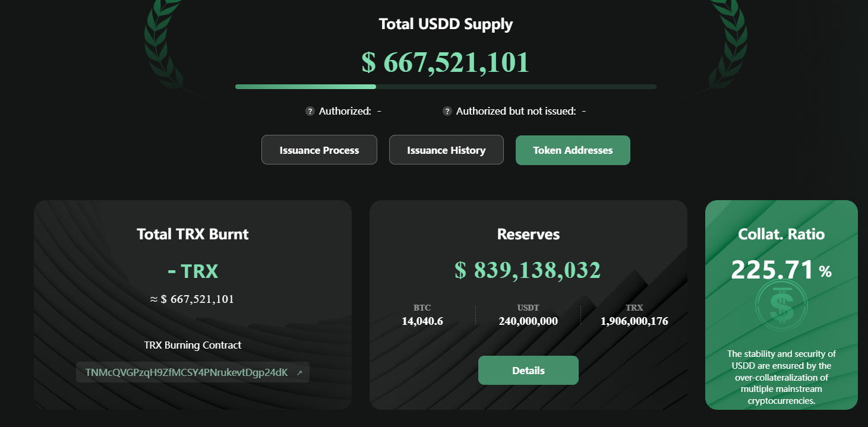Open the external link arrow beside the burning contract
This screenshot has width=868, height=427.
coord(299,373)
